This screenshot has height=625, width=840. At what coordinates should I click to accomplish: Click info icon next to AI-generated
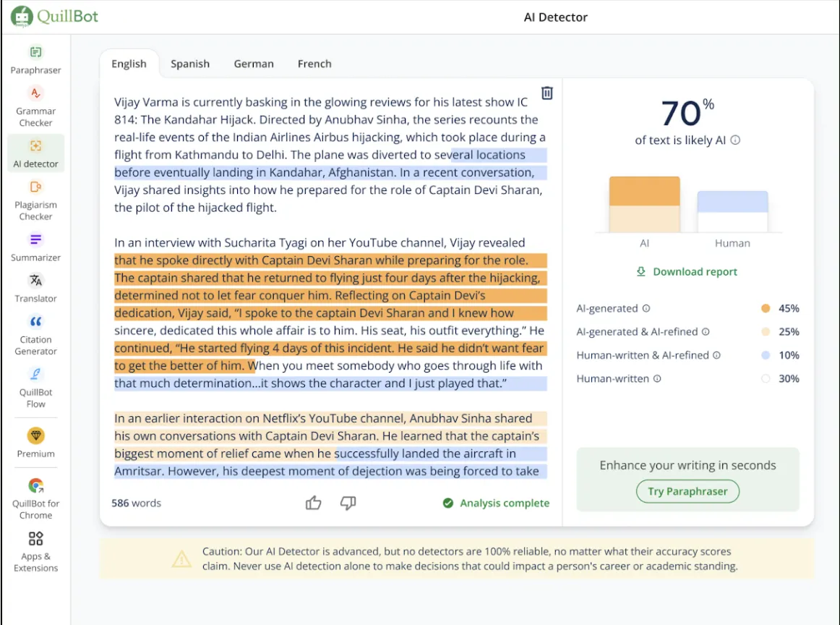tap(646, 309)
